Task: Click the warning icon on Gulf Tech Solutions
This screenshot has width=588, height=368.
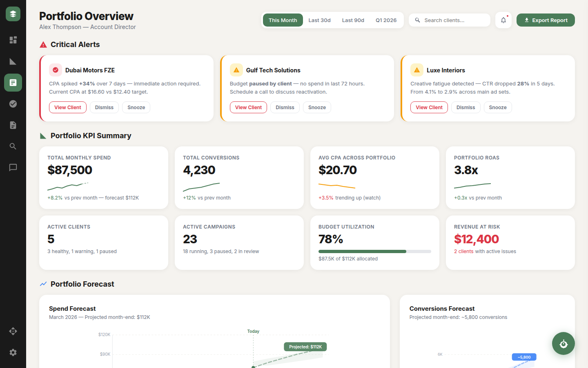Action: 236,70
